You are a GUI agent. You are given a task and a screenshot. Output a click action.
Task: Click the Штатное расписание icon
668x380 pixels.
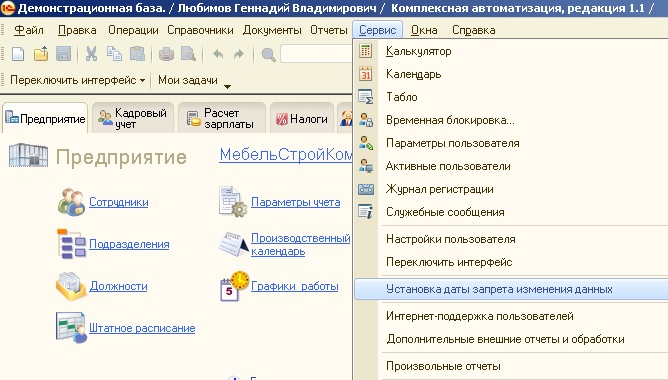click(x=71, y=328)
